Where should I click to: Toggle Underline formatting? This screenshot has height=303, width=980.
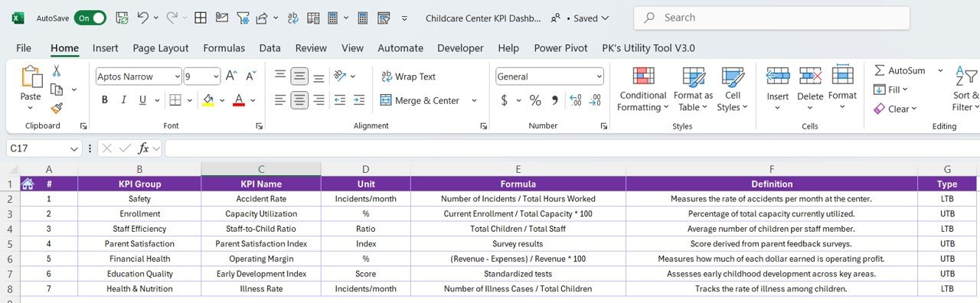pyautogui.click(x=142, y=100)
